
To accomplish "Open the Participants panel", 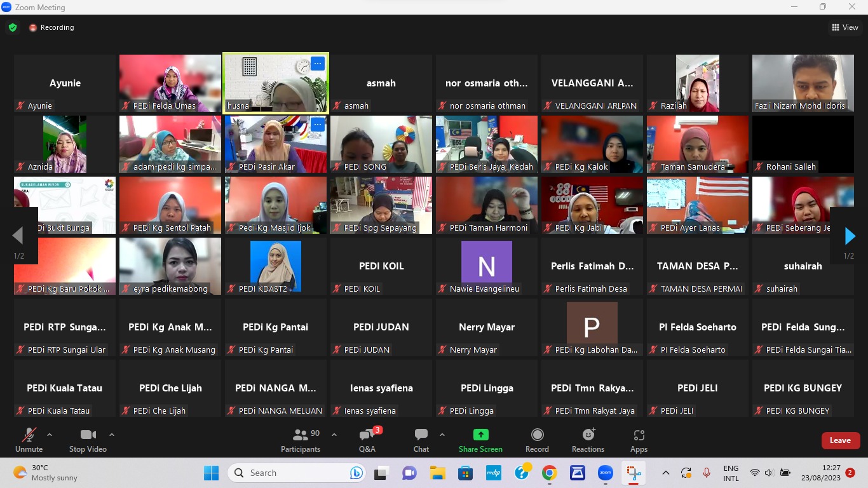I will (301, 440).
